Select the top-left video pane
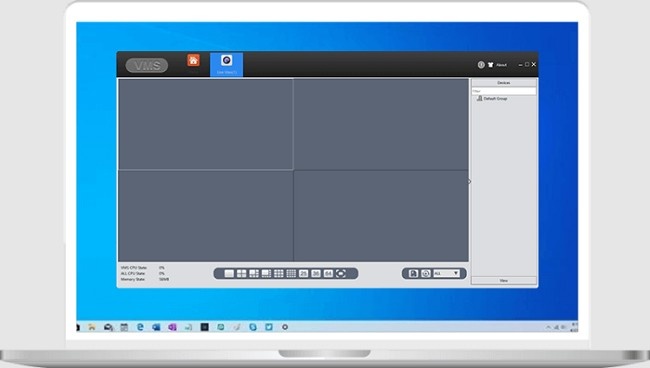The image size is (650, 368). pos(206,124)
